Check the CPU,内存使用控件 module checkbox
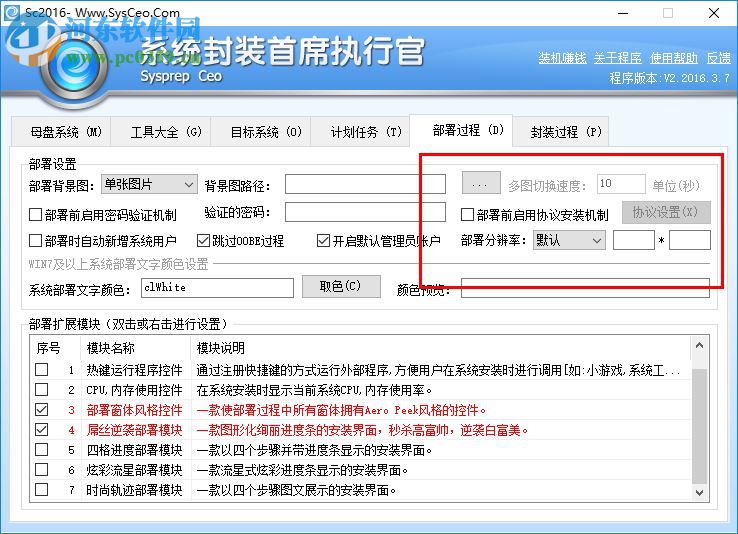This screenshot has height=534, width=738. (x=41, y=390)
